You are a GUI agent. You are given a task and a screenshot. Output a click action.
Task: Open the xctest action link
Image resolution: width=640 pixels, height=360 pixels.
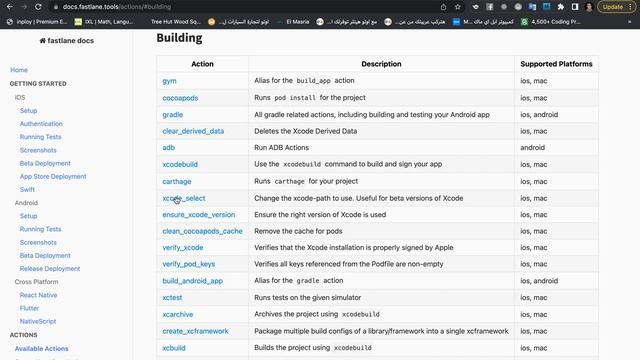point(172,298)
